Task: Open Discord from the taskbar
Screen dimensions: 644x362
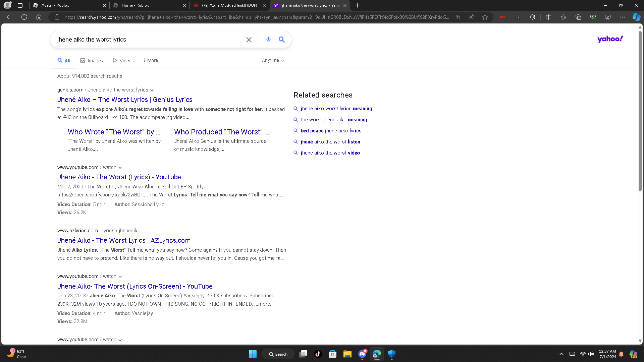Action: [x=362, y=354]
